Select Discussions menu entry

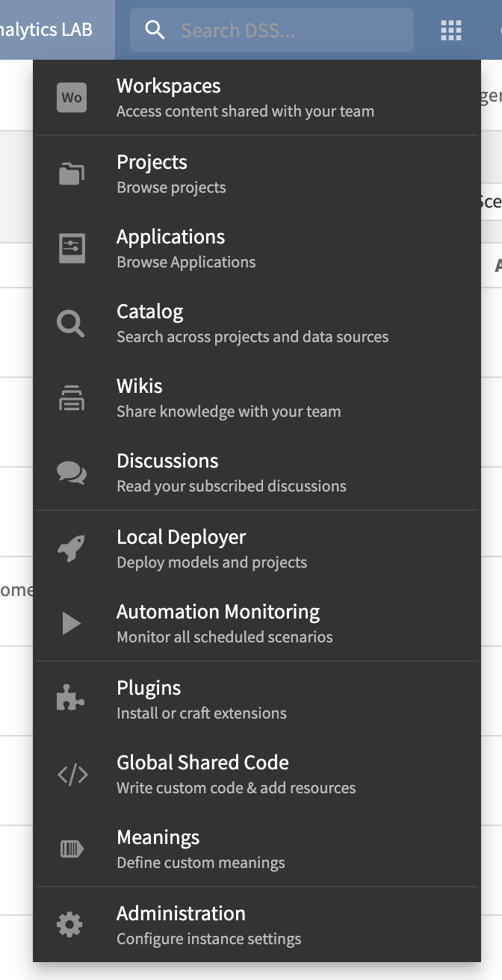(257, 473)
